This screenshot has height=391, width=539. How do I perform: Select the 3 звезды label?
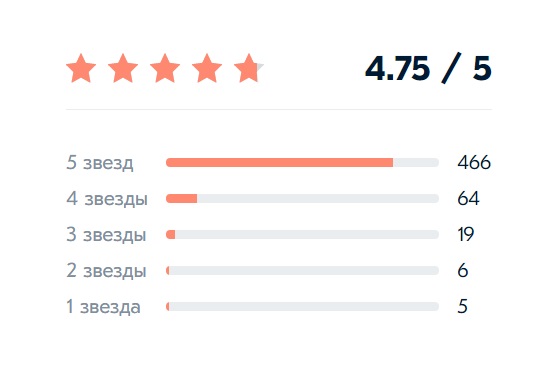[106, 235]
